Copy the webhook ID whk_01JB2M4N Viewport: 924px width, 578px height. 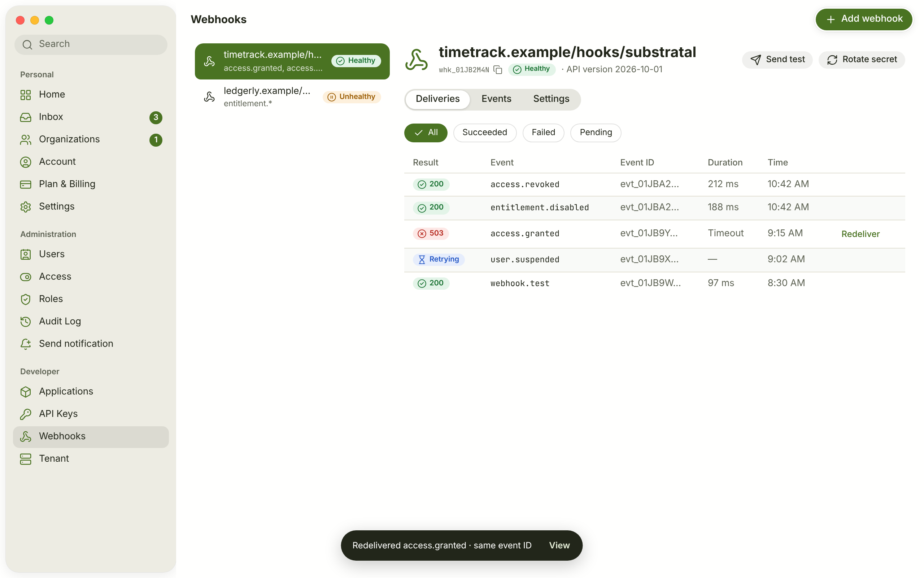coord(497,70)
